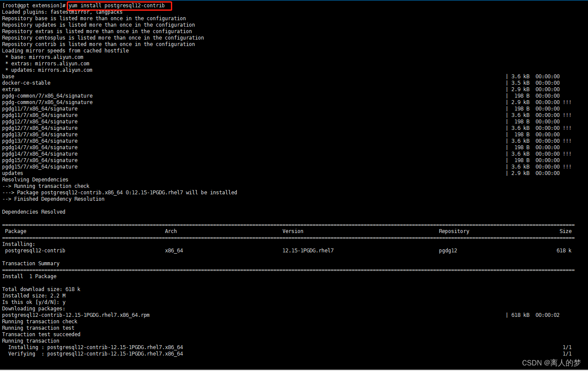Viewport: 588px width, 371px height.
Task: Click the typed y confirmation response
Action: click(x=63, y=302)
